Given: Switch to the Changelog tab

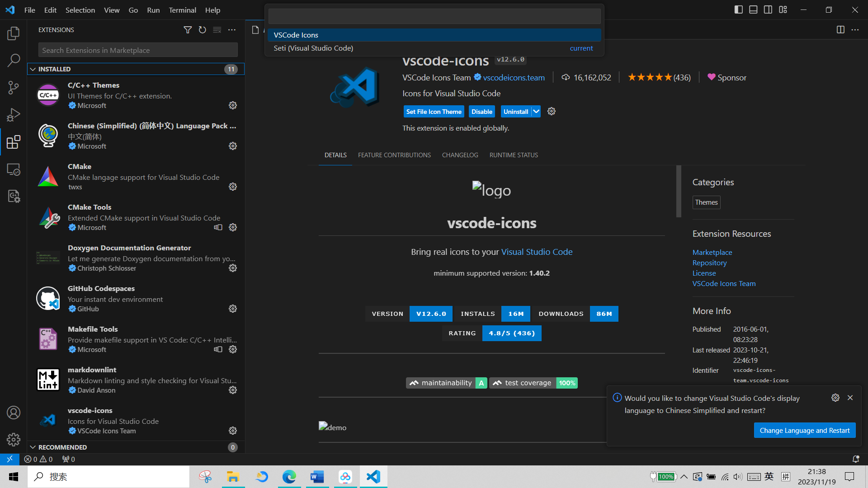Looking at the screenshot, I should pyautogui.click(x=460, y=155).
